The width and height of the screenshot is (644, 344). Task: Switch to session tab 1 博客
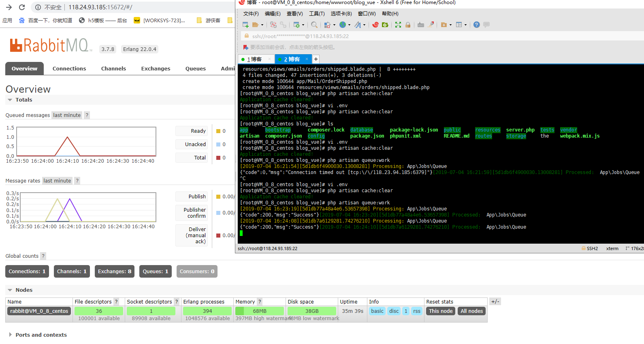pyautogui.click(x=255, y=59)
